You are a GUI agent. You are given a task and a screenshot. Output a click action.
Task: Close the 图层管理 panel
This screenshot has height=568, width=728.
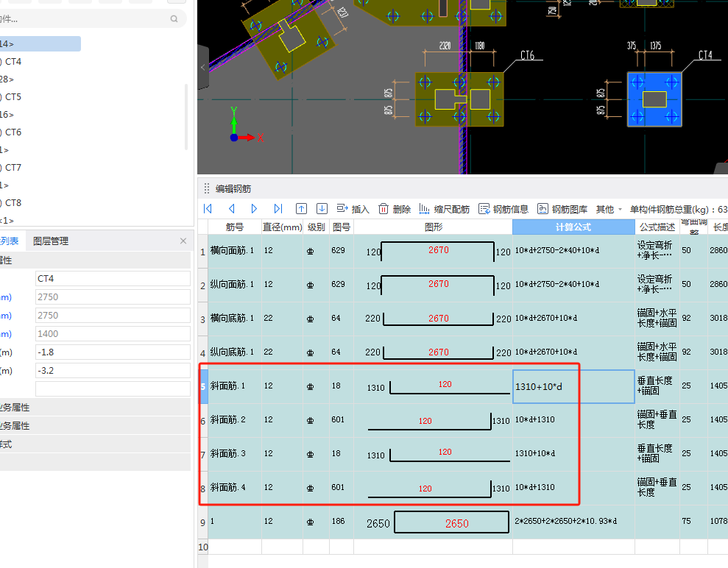183,241
